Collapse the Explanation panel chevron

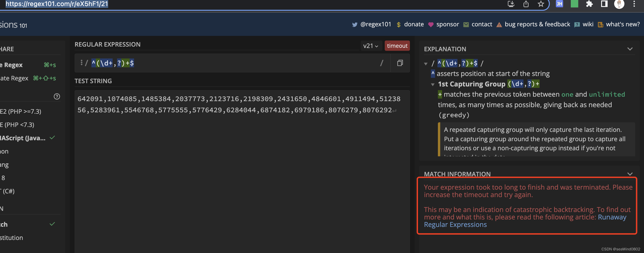click(x=630, y=49)
